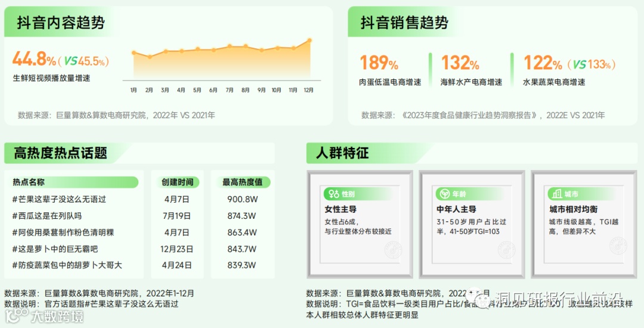The height and width of the screenshot is (328, 644).
Task: Click the city buildings icon beside 城市
Action: point(557,194)
